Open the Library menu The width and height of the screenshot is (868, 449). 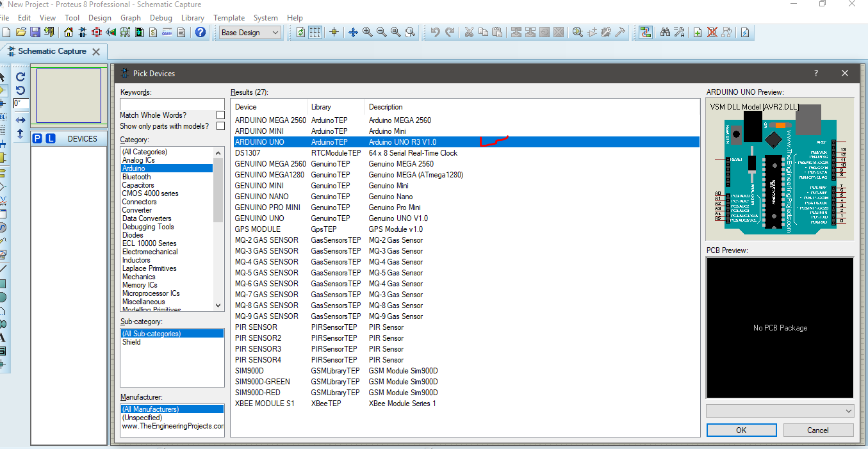pyautogui.click(x=193, y=18)
